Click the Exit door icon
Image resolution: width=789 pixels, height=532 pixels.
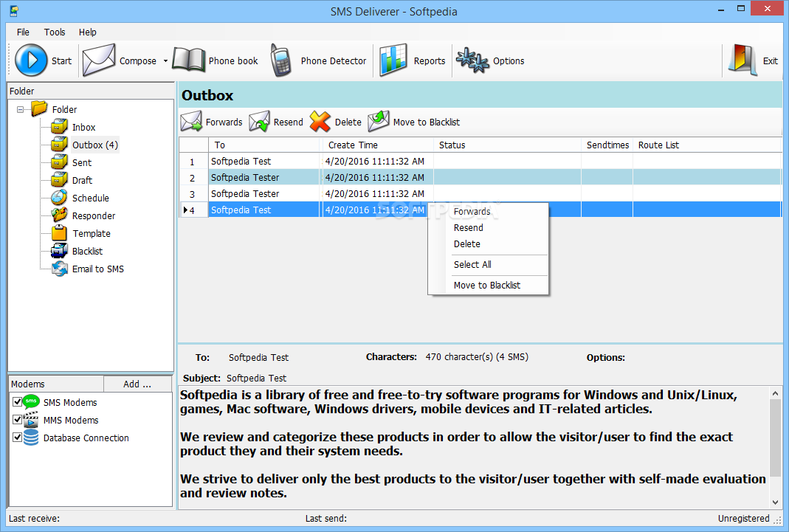tap(743, 61)
